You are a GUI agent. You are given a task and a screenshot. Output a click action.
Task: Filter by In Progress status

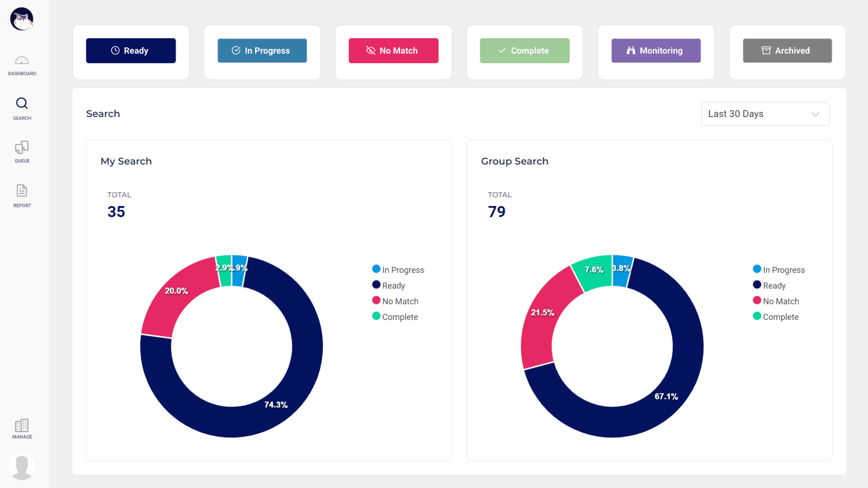click(262, 51)
